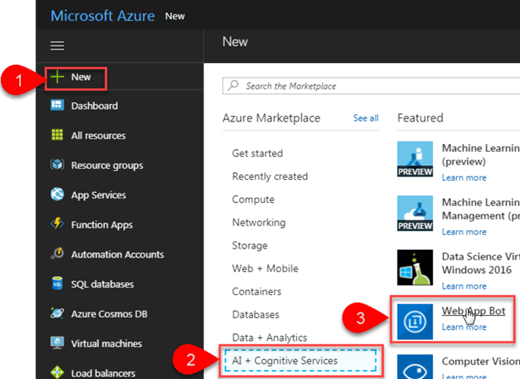
Task: Open Azure Cosmos DB icon
Action: tap(57, 313)
